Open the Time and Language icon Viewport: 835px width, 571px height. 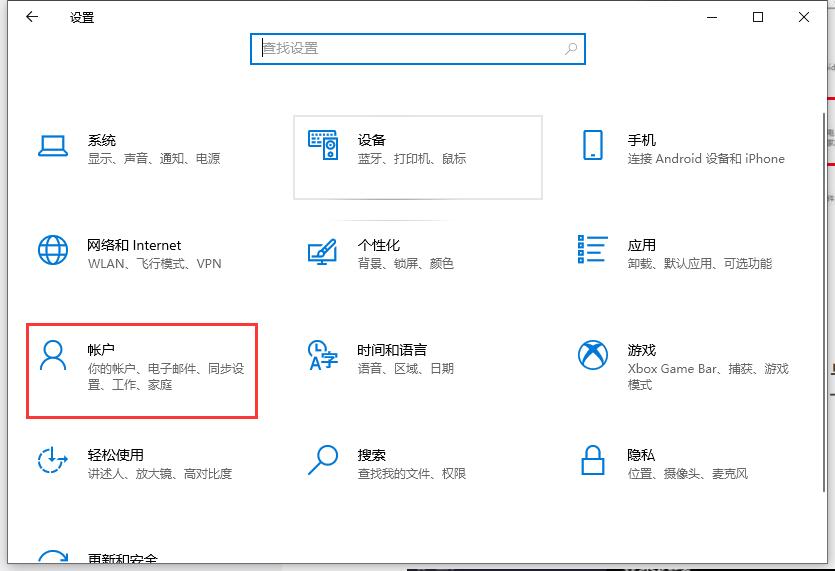(x=323, y=355)
